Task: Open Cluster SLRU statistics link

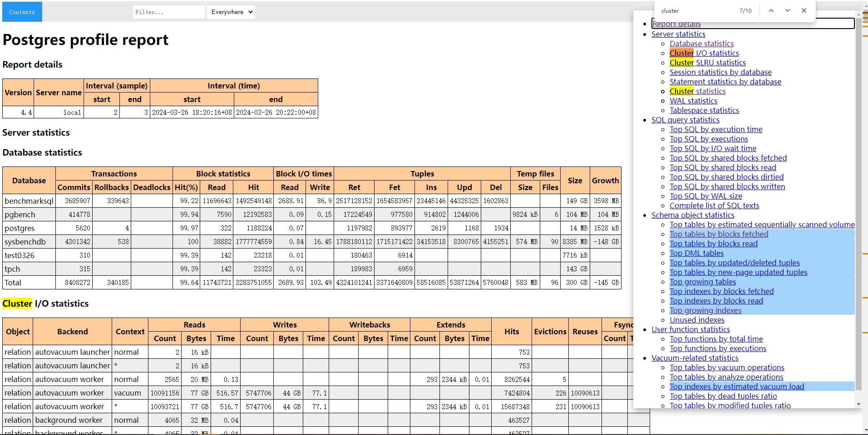Action: pyautogui.click(x=708, y=63)
